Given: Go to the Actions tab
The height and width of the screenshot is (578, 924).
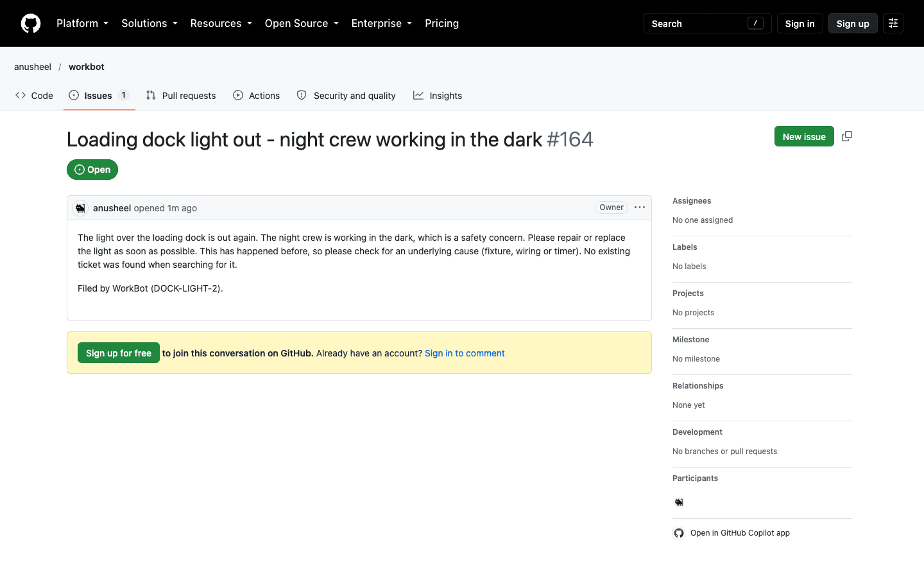Looking at the screenshot, I should coord(257,96).
